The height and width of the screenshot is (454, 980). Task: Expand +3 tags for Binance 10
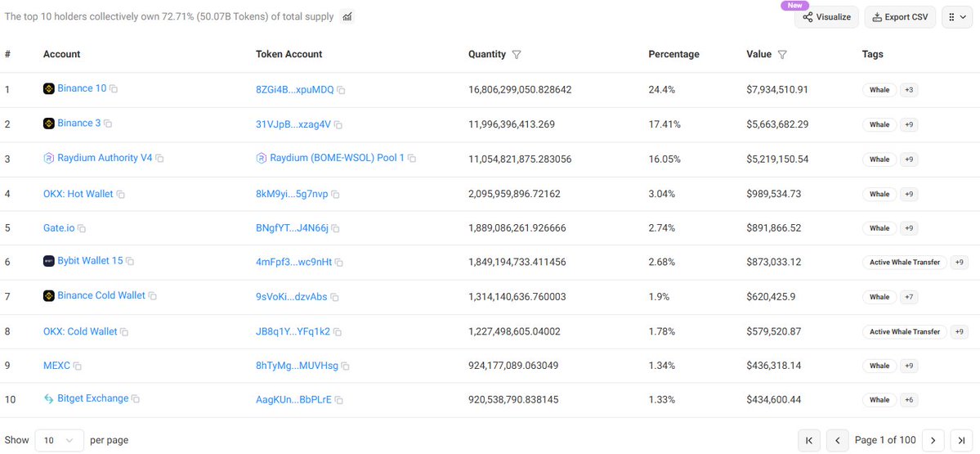tap(909, 90)
